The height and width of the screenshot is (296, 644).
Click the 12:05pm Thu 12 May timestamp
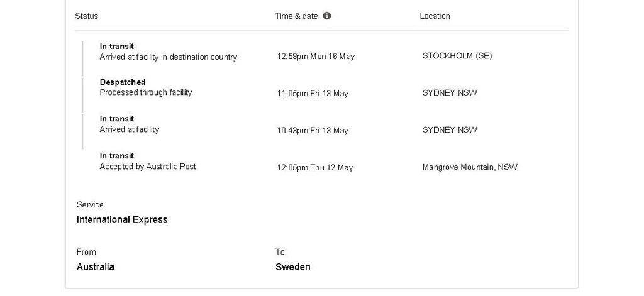[x=315, y=168]
